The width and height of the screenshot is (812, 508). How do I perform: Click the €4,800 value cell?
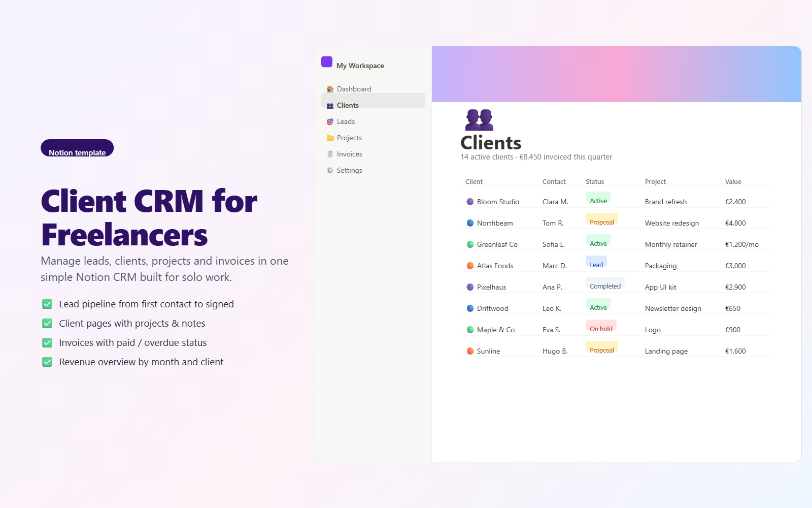point(735,223)
